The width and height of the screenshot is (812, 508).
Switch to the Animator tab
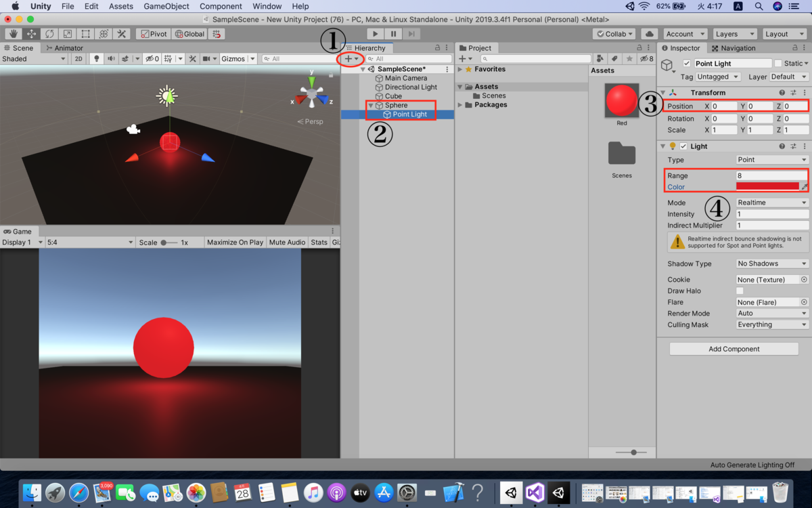click(x=64, y=48)
